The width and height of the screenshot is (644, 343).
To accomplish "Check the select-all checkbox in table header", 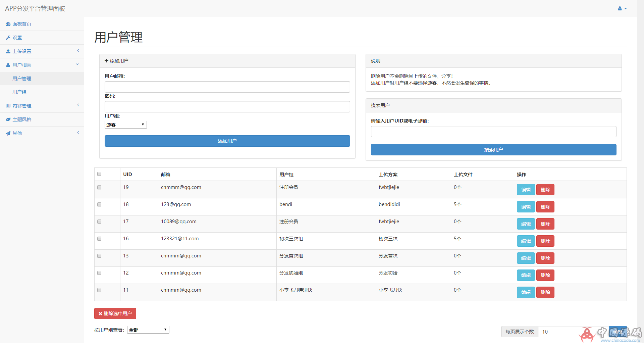I will click(x=99, y=174).
